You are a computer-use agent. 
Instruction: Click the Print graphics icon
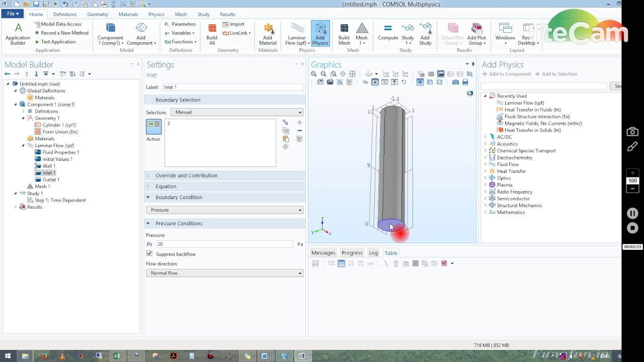point(465,82)
